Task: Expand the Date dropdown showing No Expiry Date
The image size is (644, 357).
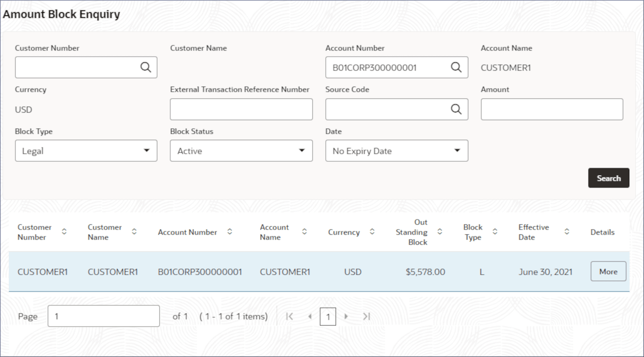Action: pos(396,151)
